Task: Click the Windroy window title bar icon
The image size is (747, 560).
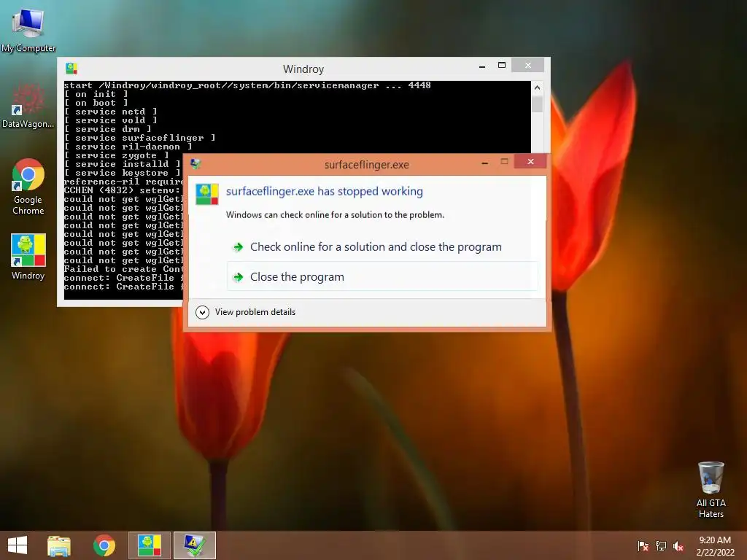Action: click(x=71, y=69)
